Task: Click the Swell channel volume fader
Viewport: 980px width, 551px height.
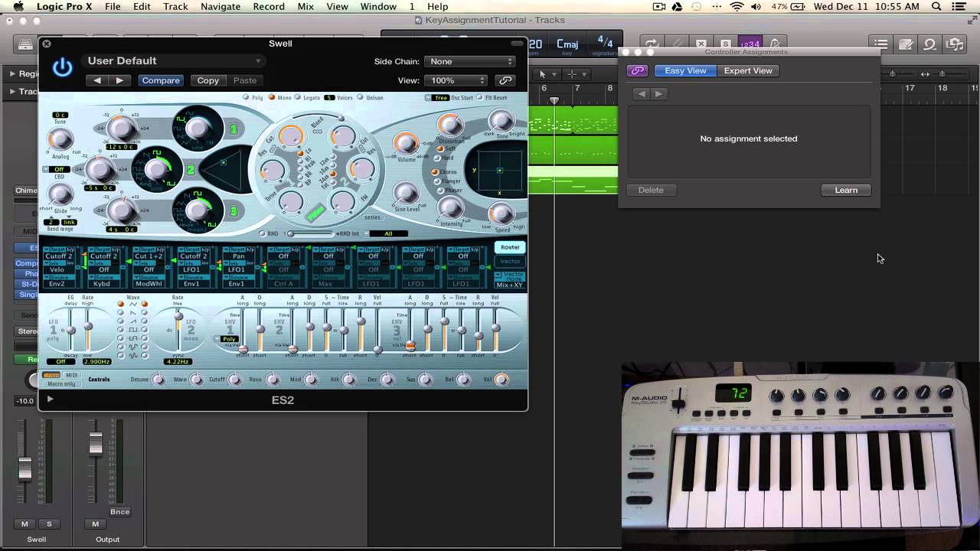Action: 25,468
